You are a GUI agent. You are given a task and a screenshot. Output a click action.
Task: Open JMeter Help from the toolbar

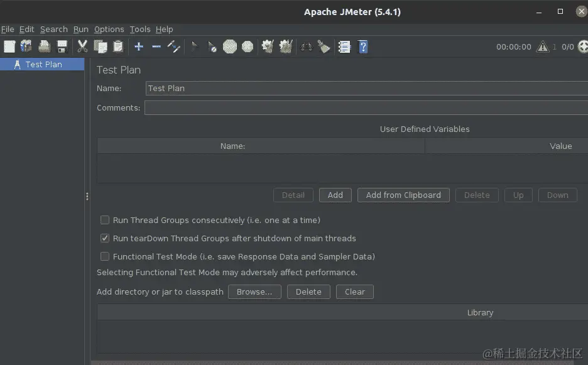[363, 46]
